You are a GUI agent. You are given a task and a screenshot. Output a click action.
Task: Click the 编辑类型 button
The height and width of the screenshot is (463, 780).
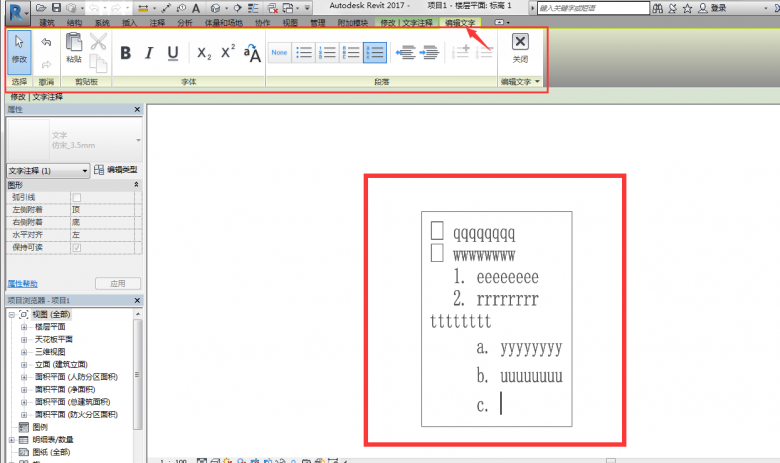tap(116, 171)
